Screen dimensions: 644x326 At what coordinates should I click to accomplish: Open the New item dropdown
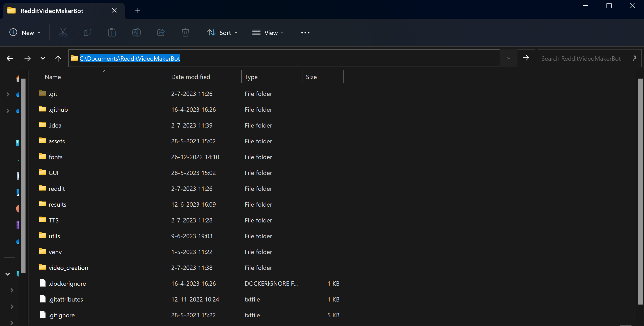25,33
